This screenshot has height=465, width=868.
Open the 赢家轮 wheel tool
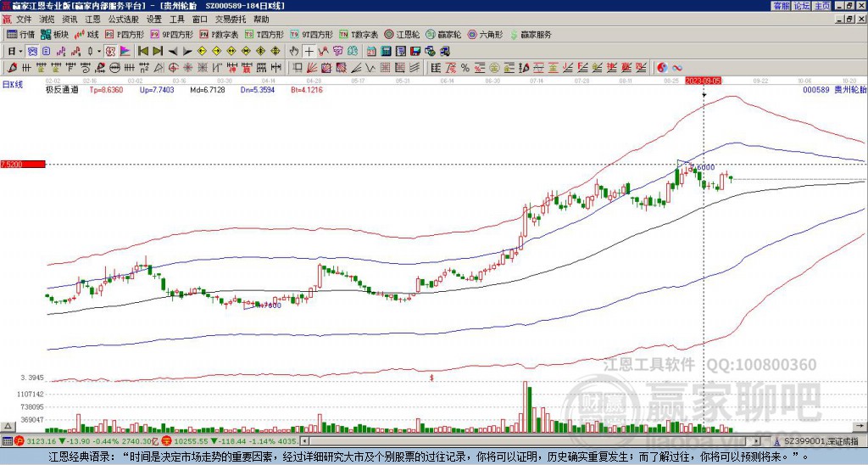pos(443,34)
